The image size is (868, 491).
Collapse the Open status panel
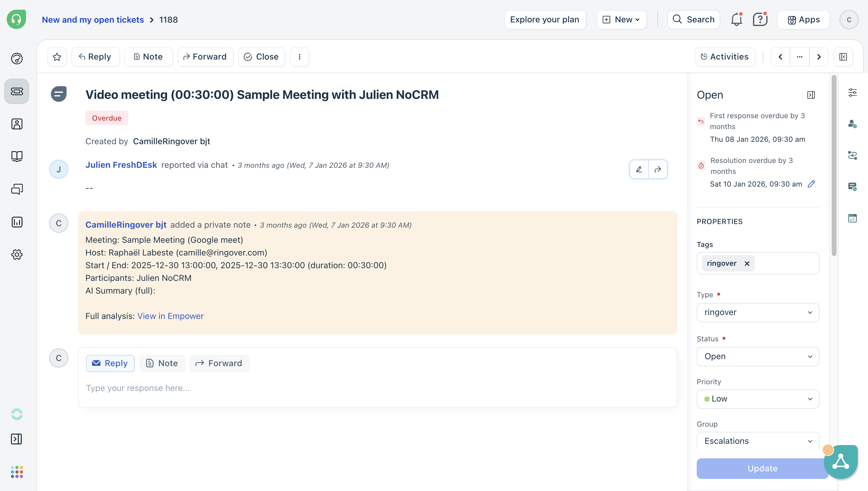(x=811, y=95)
